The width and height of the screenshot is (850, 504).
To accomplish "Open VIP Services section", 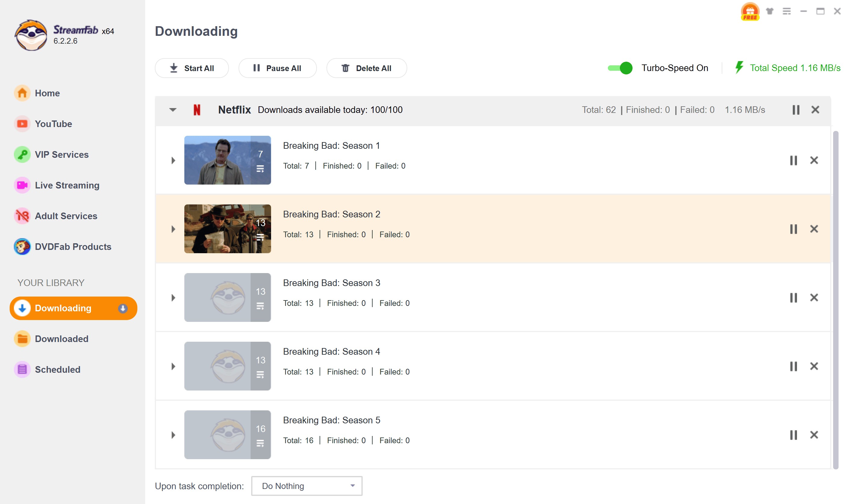I will click(x=61, y=154).
